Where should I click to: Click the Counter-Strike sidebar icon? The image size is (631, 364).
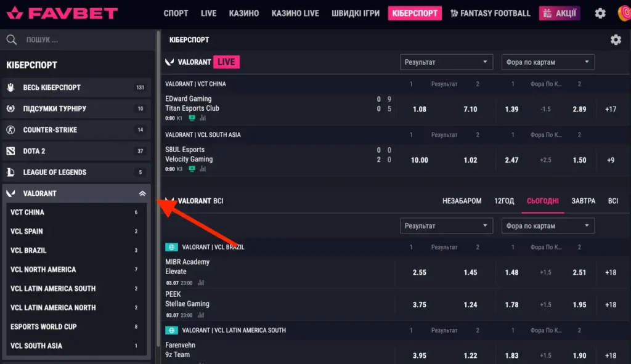pyautogui.click(x=11, y=130)
